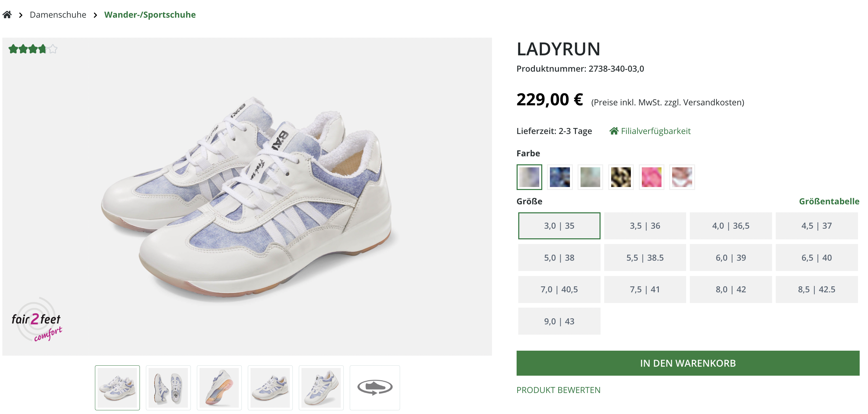The height and width of the screenshot is (414, 868).
Task: View the third thumbnail showing heel sole
Action: [219, 387]
